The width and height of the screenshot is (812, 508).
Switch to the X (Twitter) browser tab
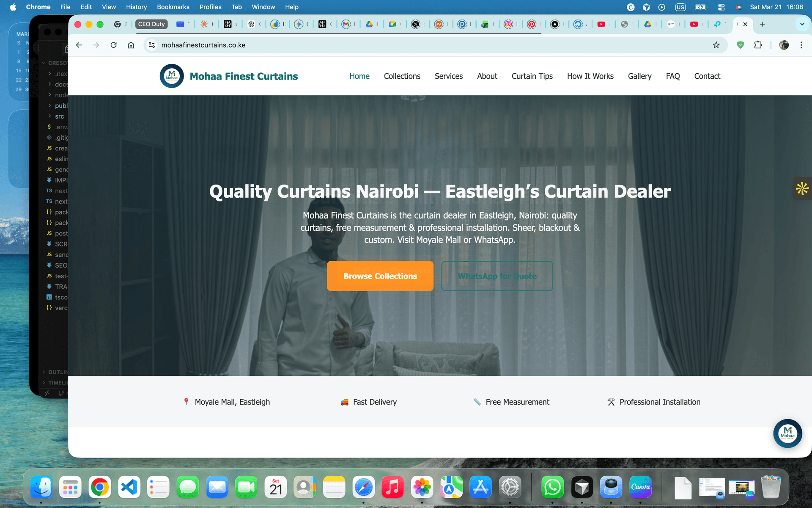(416, 24)
